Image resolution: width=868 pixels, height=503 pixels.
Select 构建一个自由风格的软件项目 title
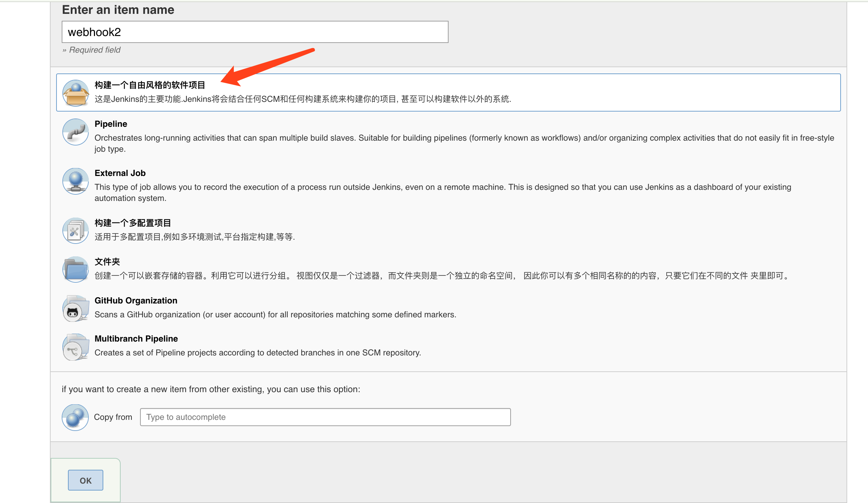click(x=150, y=85)
